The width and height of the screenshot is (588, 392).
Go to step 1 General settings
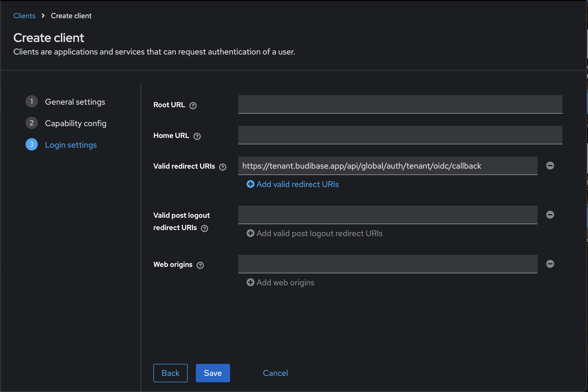[x=65, y=102]
